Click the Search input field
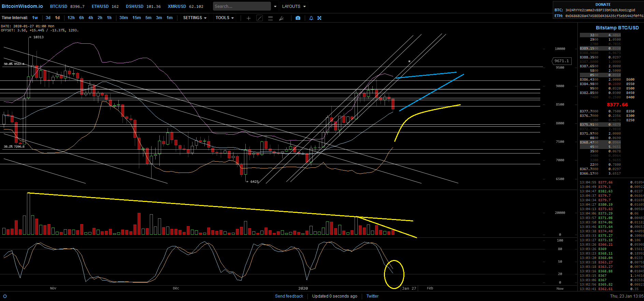 (242, 6)
